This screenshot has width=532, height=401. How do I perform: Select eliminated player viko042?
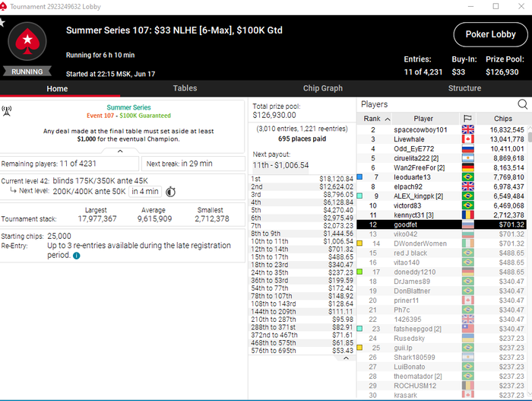click(x=442, y=234)
